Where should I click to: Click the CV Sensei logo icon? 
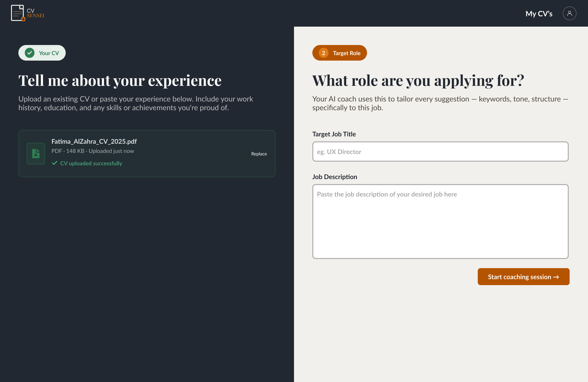point(17,13)
